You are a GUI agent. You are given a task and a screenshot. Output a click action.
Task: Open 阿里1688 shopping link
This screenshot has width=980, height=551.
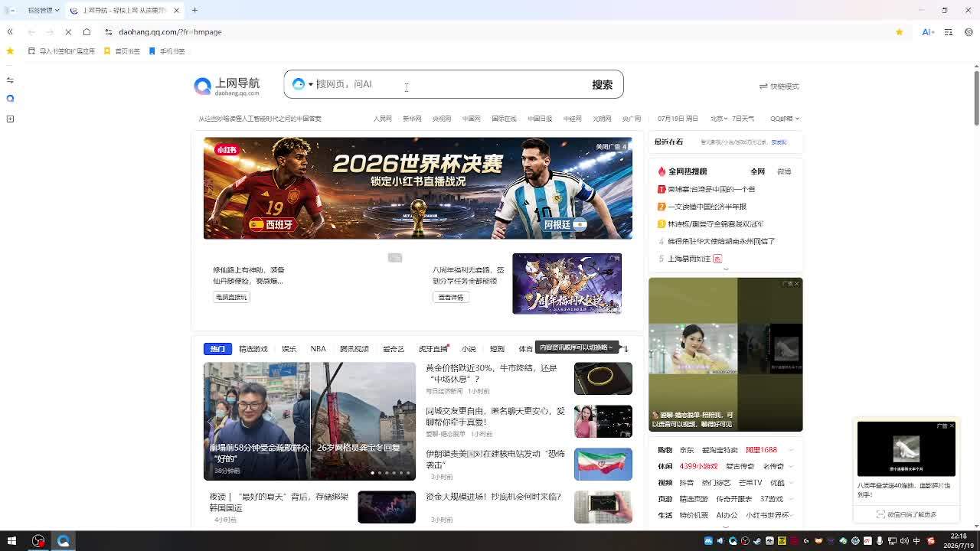762,450
